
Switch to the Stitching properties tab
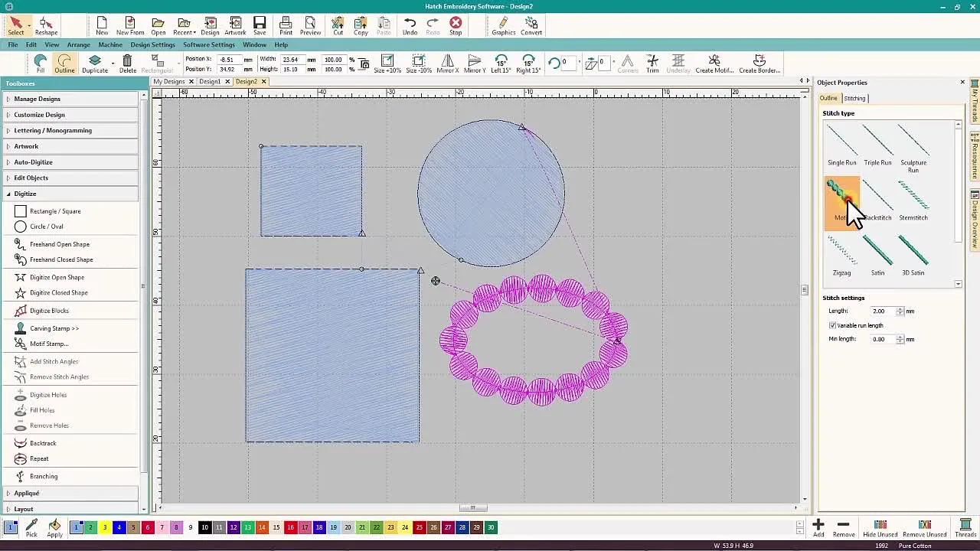tap(854, 98)
